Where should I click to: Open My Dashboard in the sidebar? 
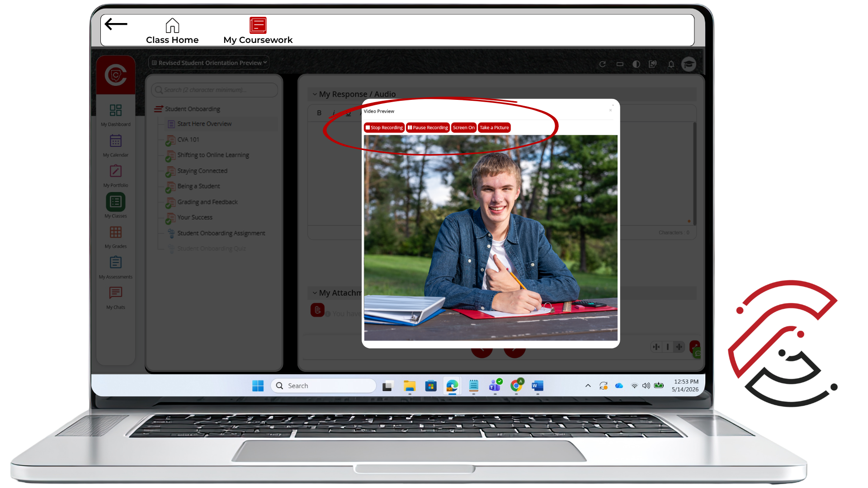[116, 115]
